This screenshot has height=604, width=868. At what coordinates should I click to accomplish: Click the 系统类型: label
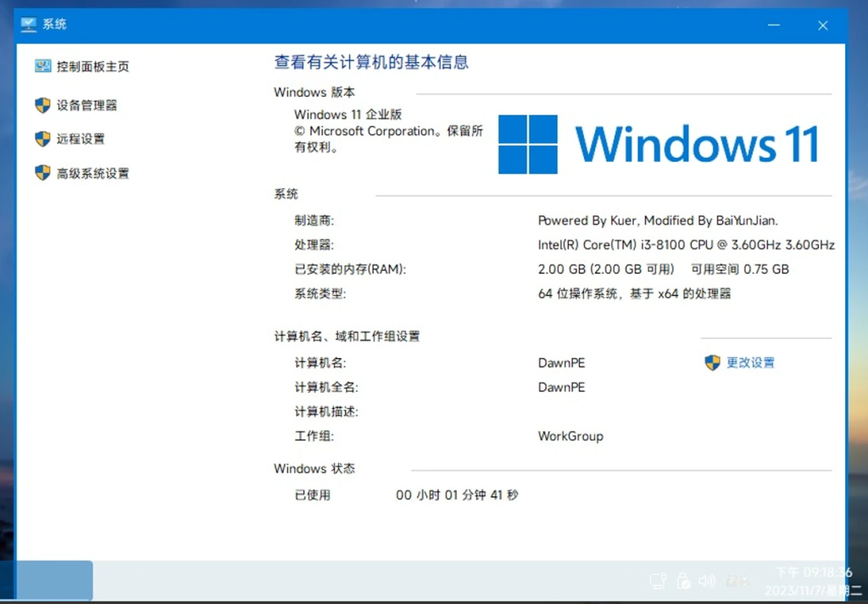(320, 294)
